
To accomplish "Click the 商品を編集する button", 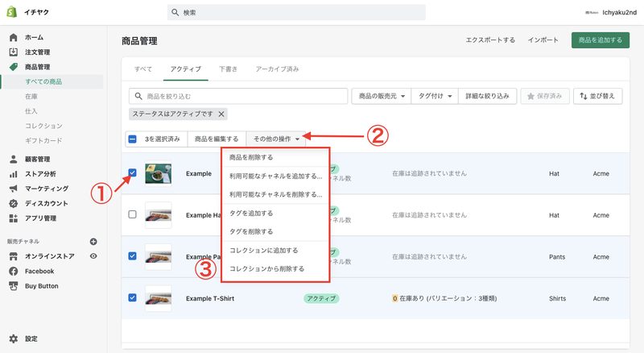I will (217, 139).
